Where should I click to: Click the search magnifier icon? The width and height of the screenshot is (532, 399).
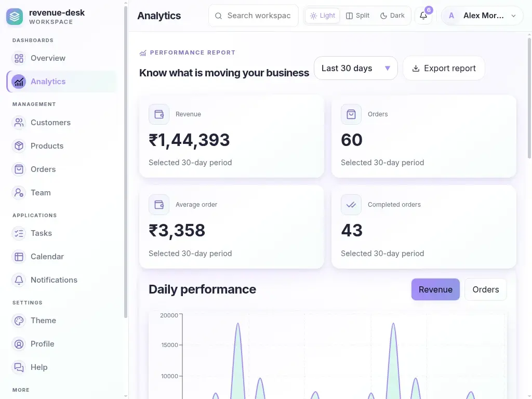coord(219,16)
